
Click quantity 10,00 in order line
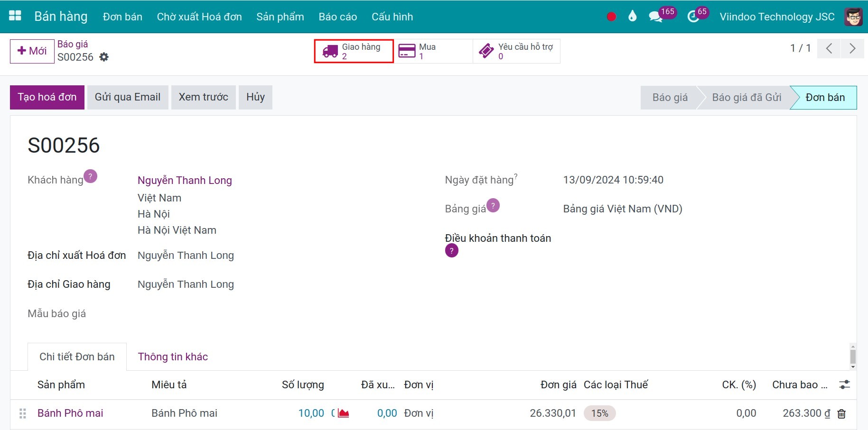(311, 413)
